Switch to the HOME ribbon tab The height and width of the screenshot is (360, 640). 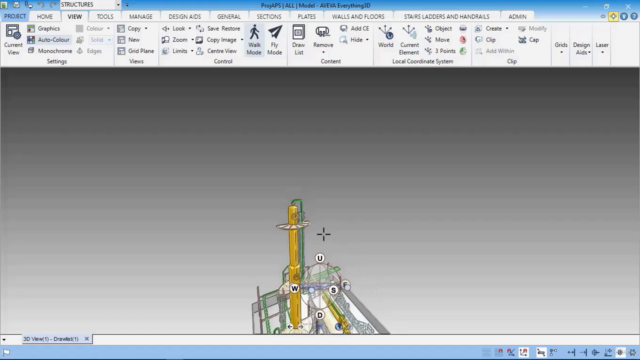(x=44, y=16)
